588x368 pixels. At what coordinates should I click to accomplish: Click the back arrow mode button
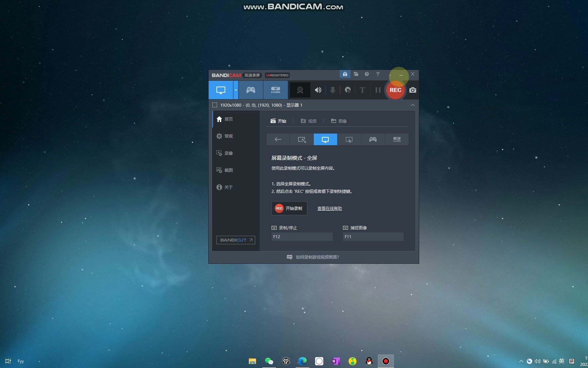(x=278, y=139)
